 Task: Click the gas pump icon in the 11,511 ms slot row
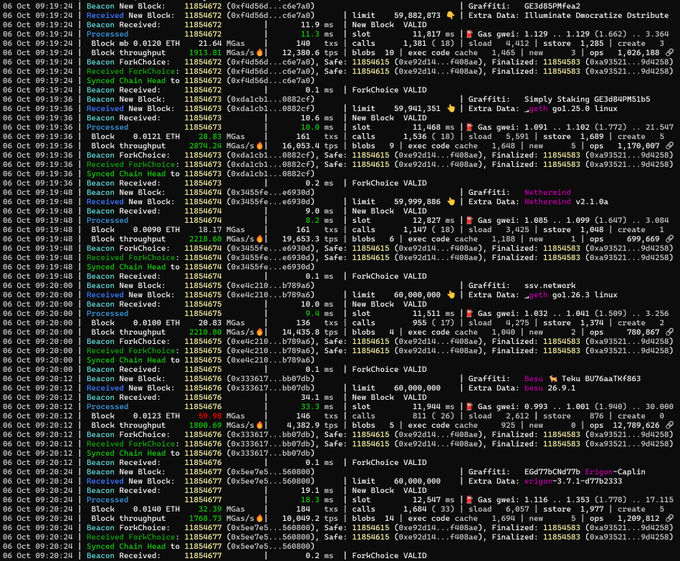[x=469, y=313]
